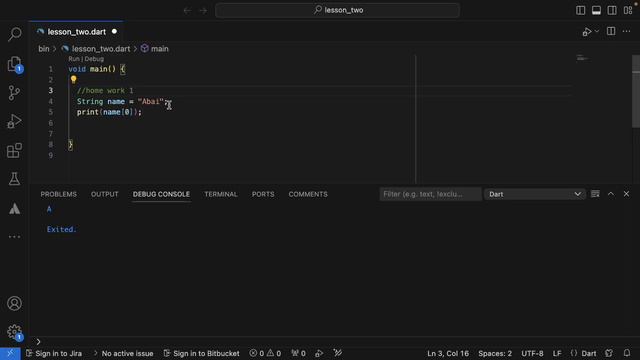Open Customize Layout icon
The image size is (640, 360).
click(x=628, y=10)
